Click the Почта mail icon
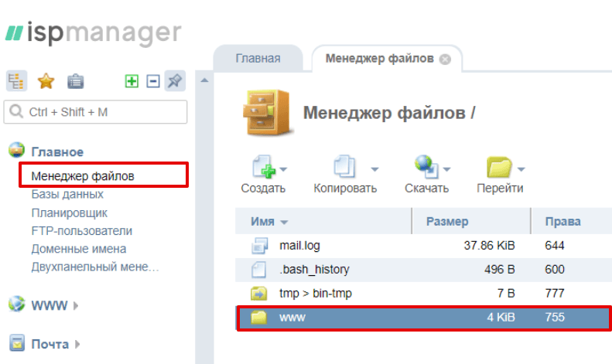The image size is (612, 364). pyautogui.click(x=17, y=343)
